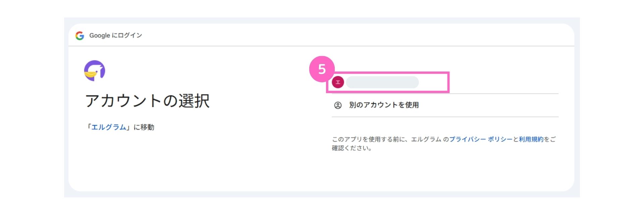
Task: Click the pink step 5 badge
Action: (x=322, y=69)
